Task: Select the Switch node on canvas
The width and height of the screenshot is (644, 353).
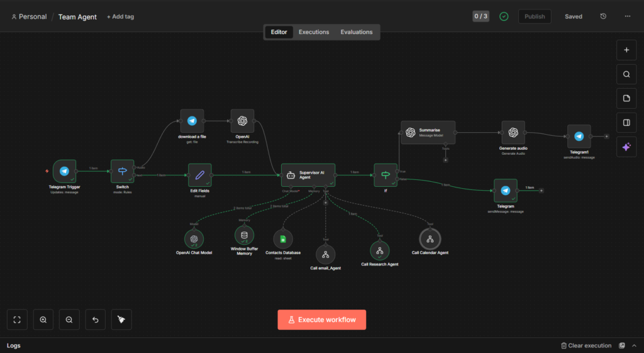Action: [122, 171]
